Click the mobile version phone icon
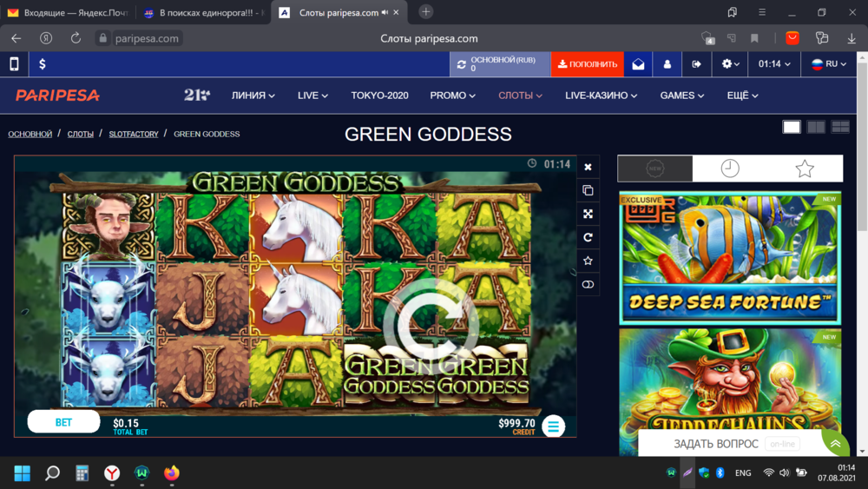 pos(14,64)
